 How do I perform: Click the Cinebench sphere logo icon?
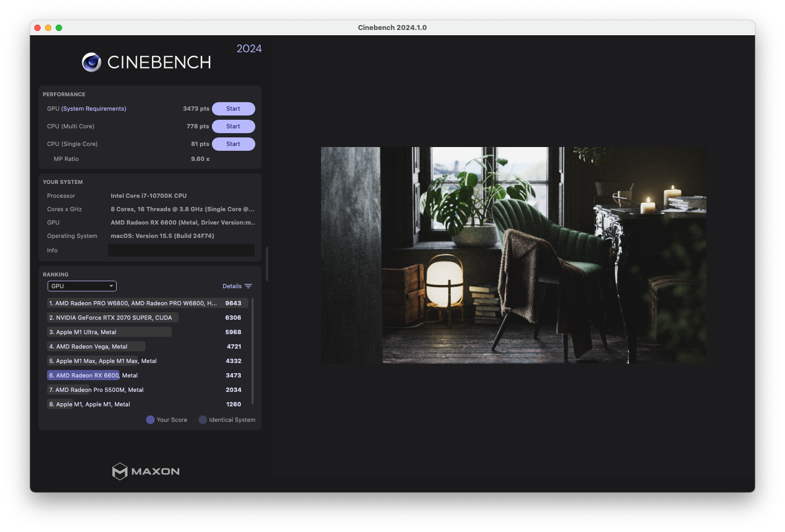[x=92, y=63]
